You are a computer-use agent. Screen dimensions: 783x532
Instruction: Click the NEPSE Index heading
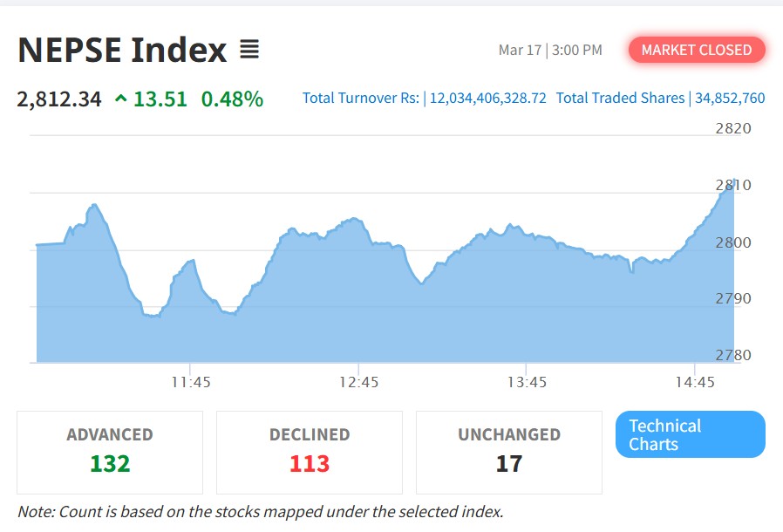click(122, 50)
